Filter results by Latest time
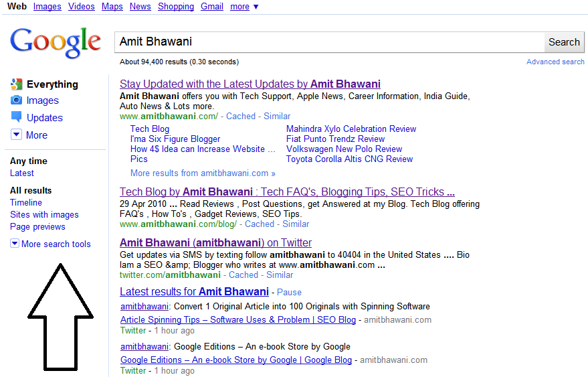588x377 pixels. pos(22,173)
